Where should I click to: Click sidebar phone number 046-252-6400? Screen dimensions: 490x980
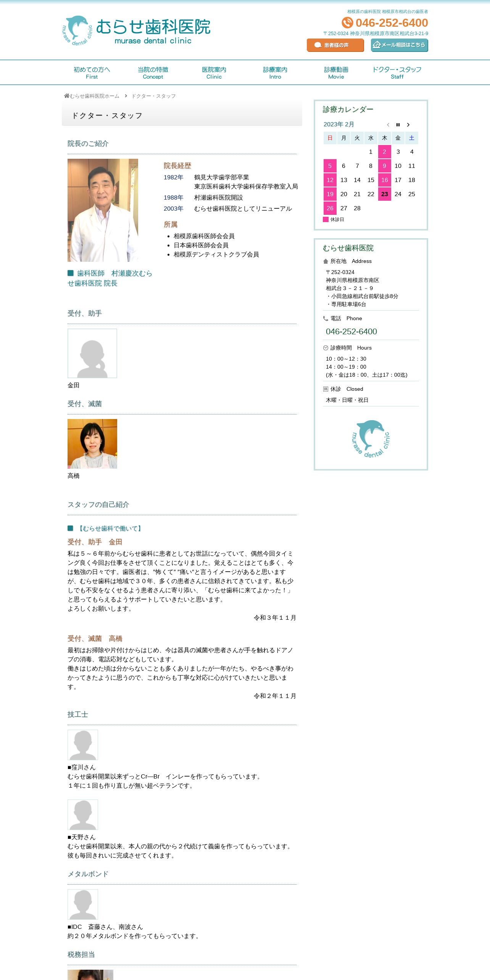point(351,332)
